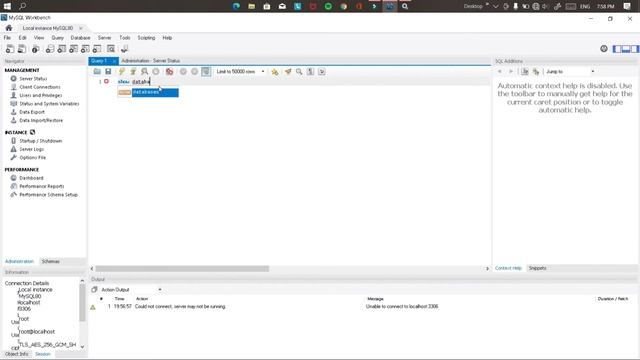This screenshot has width=640, height=360.
Task: Toggle the right SQL Additions panel visibility
Action: click(x=635, y=49)
